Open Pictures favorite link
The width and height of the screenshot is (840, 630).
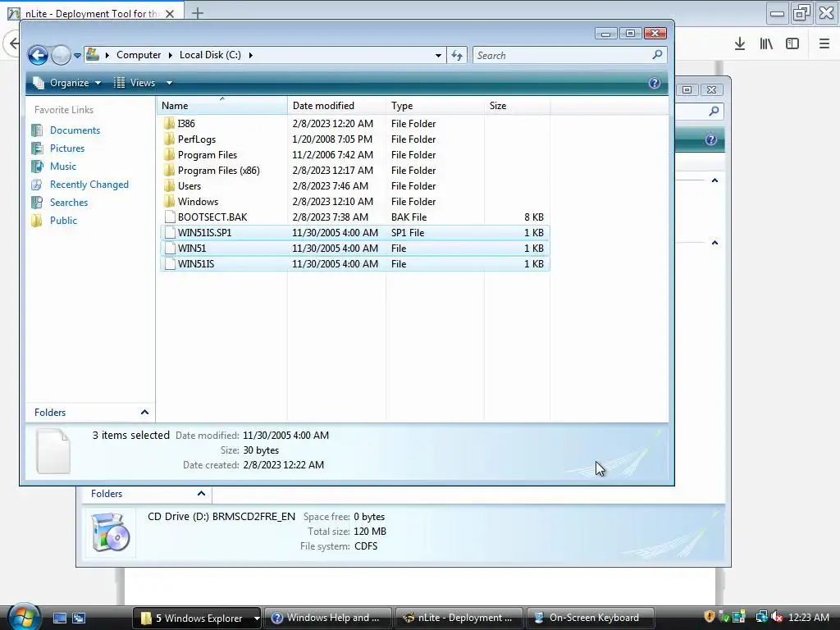(67, 148)
